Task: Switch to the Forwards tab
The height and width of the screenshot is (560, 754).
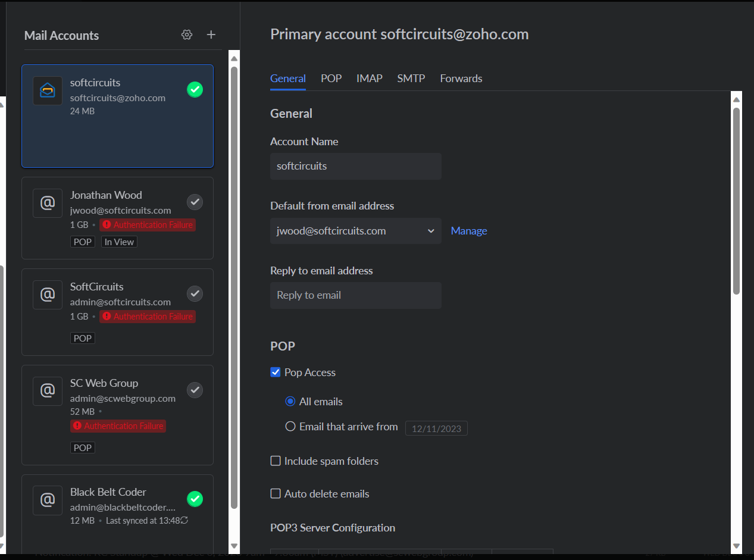Action: click(461, 79)
